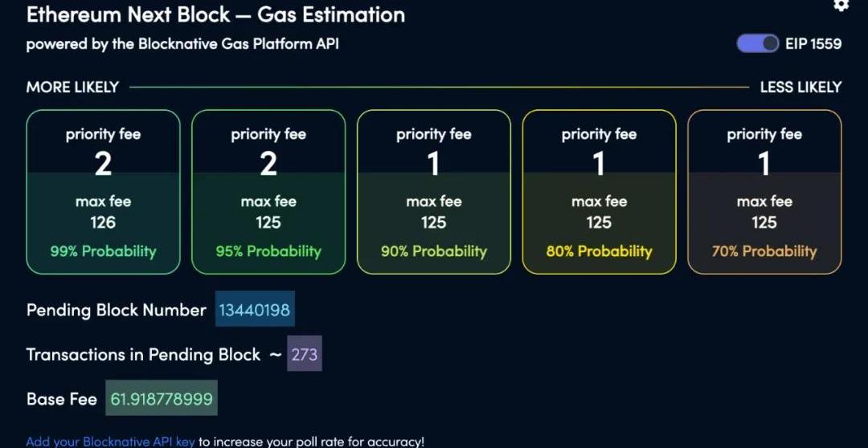This screenshot has width=868, height=448.
Task: Select the 95% Probability gas card
Action: pos(268,192)
